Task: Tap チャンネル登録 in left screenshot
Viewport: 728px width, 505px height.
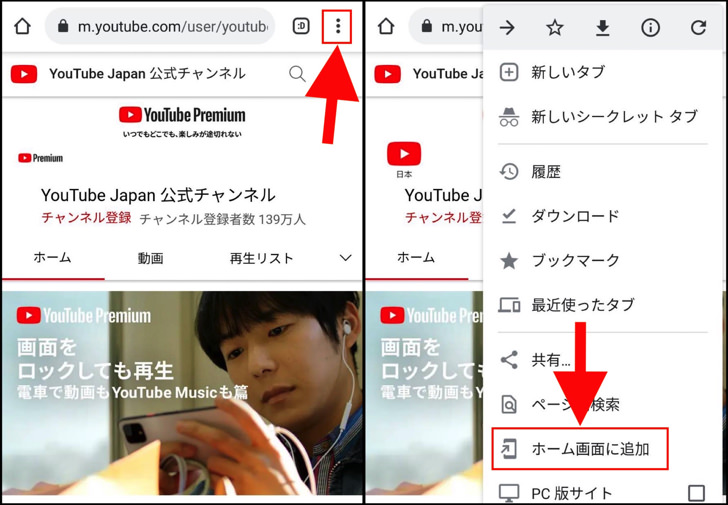Action: 86,218
